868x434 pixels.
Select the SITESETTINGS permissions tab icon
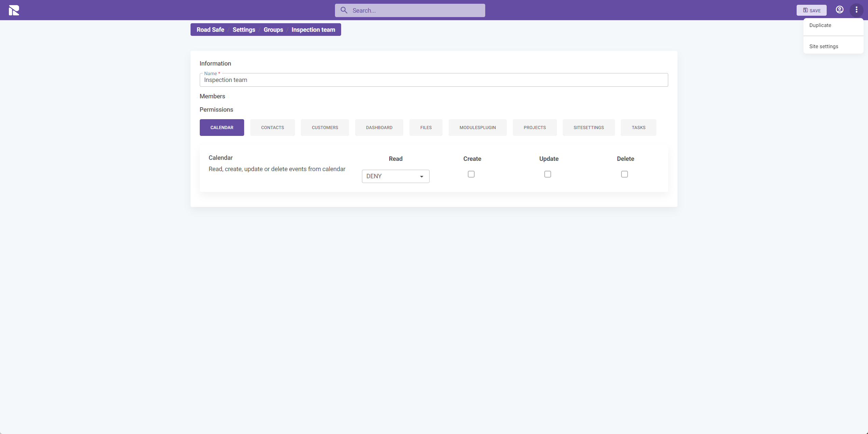[588, 127]
